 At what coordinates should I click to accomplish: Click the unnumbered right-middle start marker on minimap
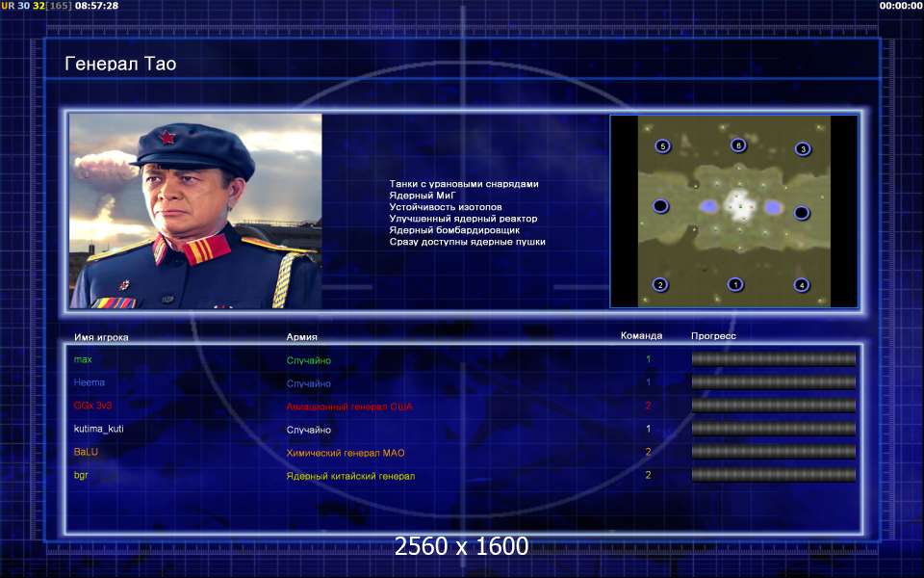tap(802, 212)
